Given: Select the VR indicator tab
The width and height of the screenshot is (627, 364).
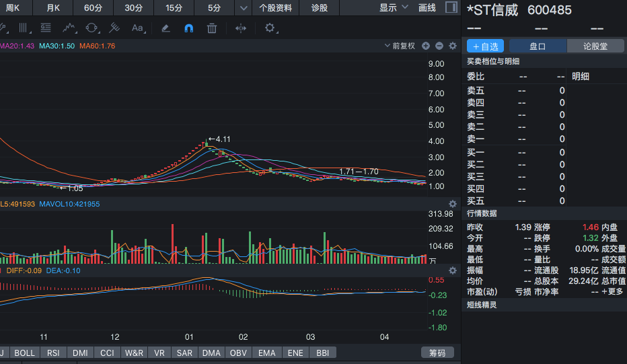Looking at the screenshot, I should click(159, 353).
